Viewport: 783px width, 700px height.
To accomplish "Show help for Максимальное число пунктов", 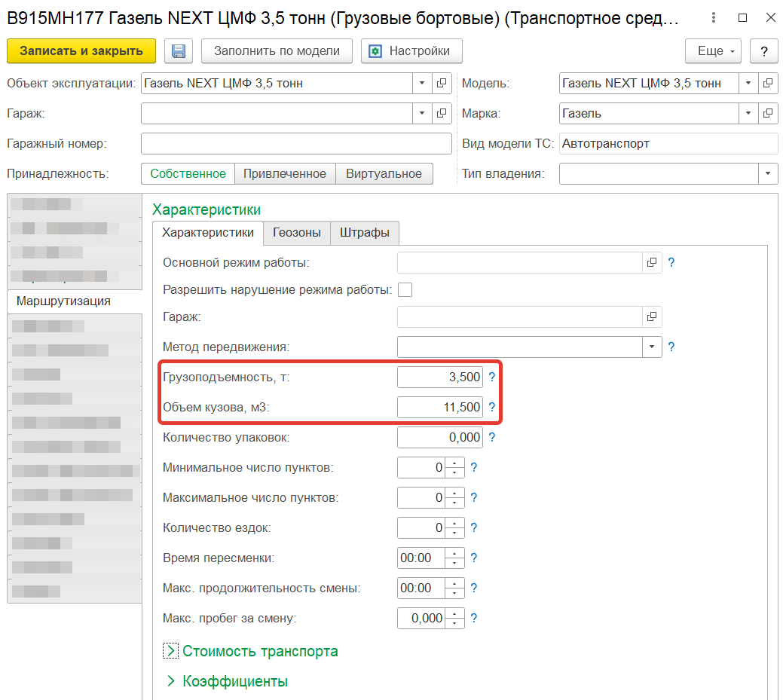I will click(x=474, y=498).
